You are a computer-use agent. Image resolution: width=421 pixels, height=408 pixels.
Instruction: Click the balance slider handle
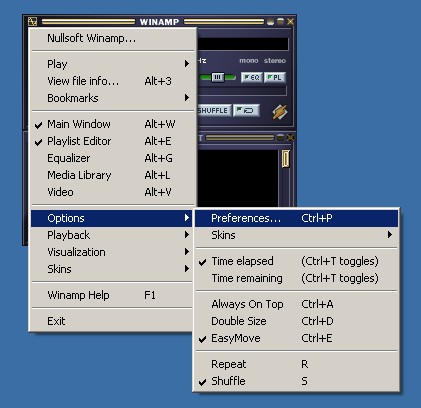click(217, 77)
